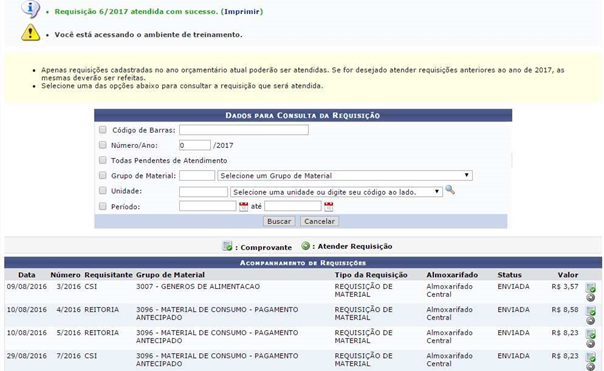This screenshot has width=604, height=371.
Task: Open Comprovante icon for requisition 5/2016
Action: click(591, 334)
